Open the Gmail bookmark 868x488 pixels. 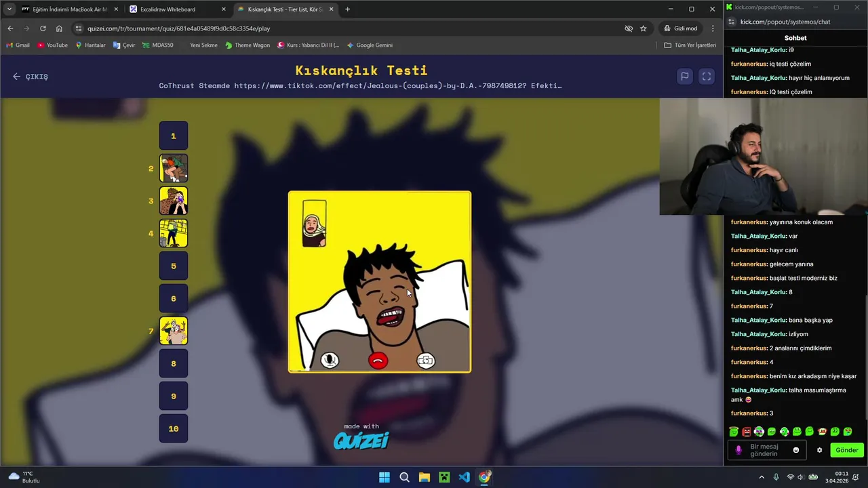click(x=18, y=45)
